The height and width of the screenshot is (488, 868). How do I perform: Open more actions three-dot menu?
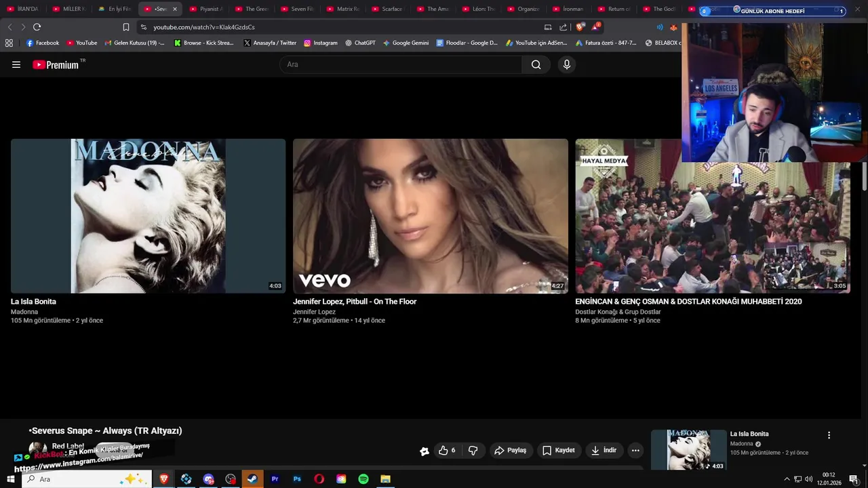pyautogui.click(x=635, y=450)
